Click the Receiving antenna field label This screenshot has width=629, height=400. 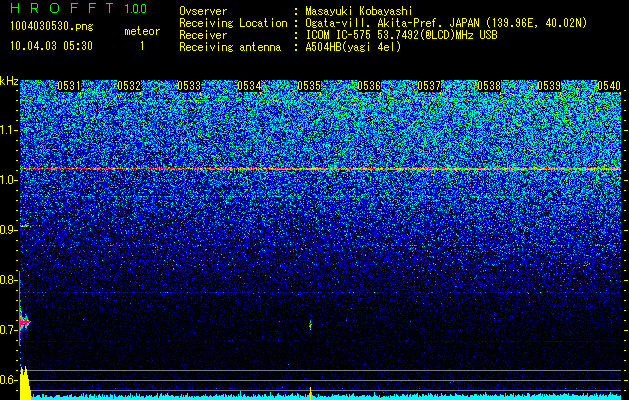(230, 47)
